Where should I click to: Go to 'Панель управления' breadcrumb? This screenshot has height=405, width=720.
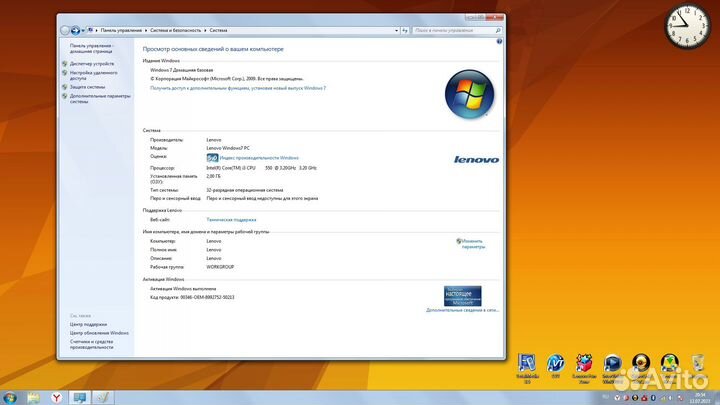(121, 30)
